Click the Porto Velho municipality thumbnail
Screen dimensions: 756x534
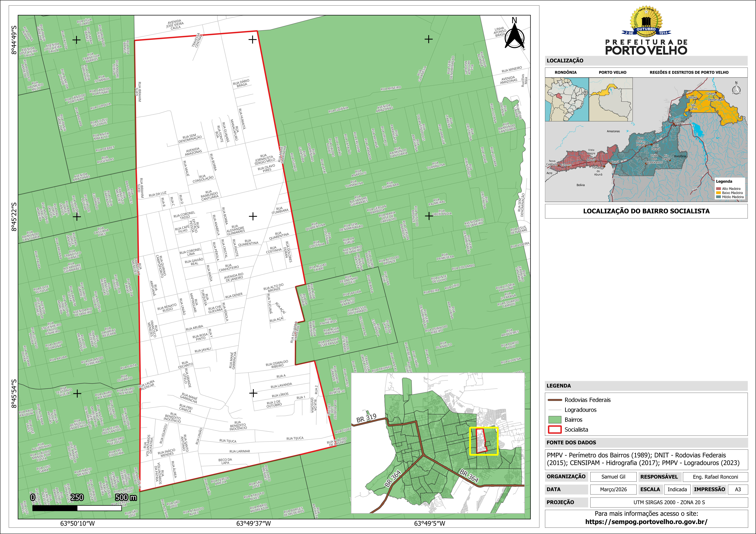(610, 99)
